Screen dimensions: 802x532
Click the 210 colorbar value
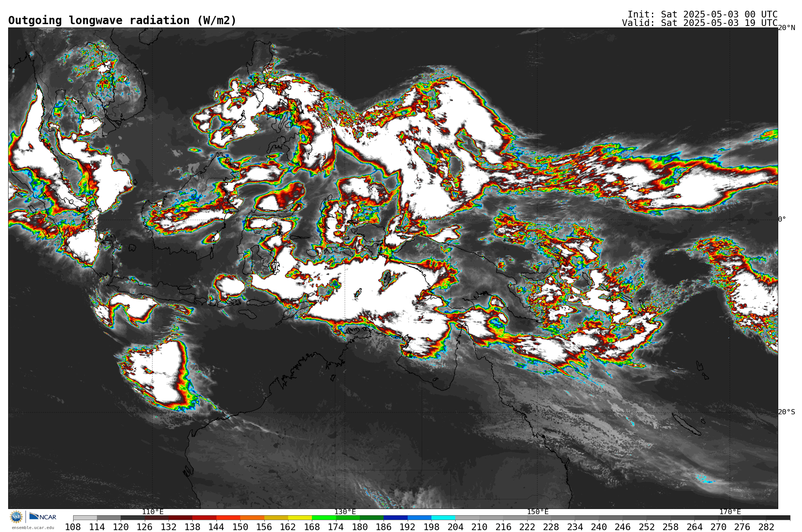(x=479, y=527)
